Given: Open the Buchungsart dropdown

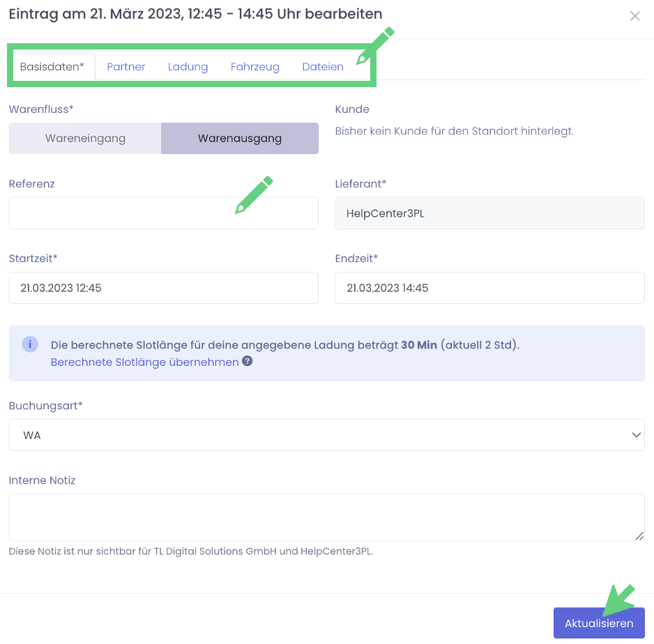Looking at the screenshot, I should tap(326, 435).
